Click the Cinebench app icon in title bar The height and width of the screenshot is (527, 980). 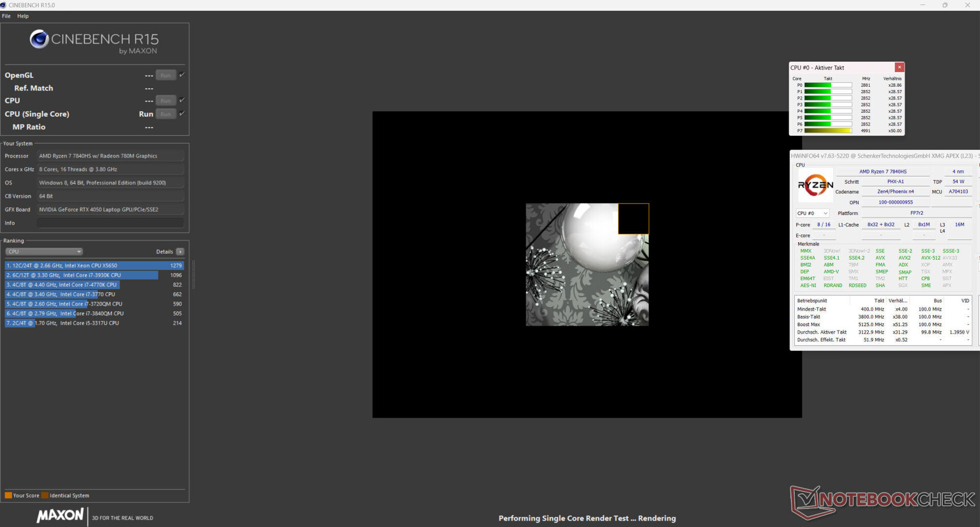[3, 5]
